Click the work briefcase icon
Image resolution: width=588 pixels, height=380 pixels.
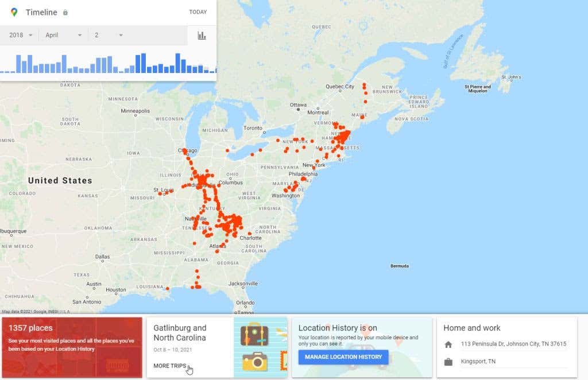(448, 362)
